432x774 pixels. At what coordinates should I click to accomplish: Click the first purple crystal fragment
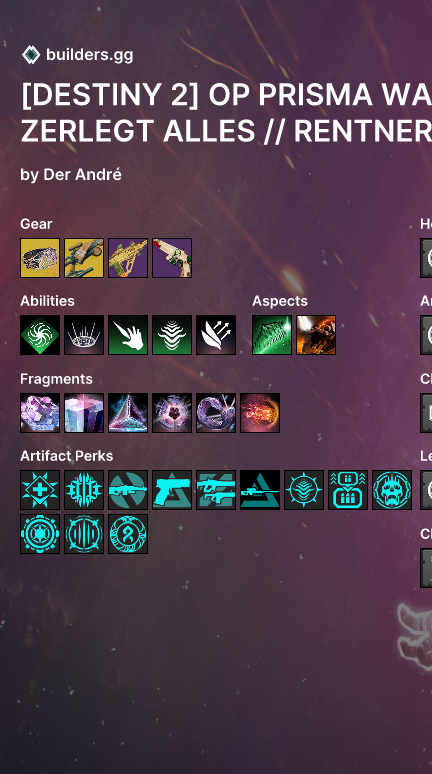click(x=40, y=413)
